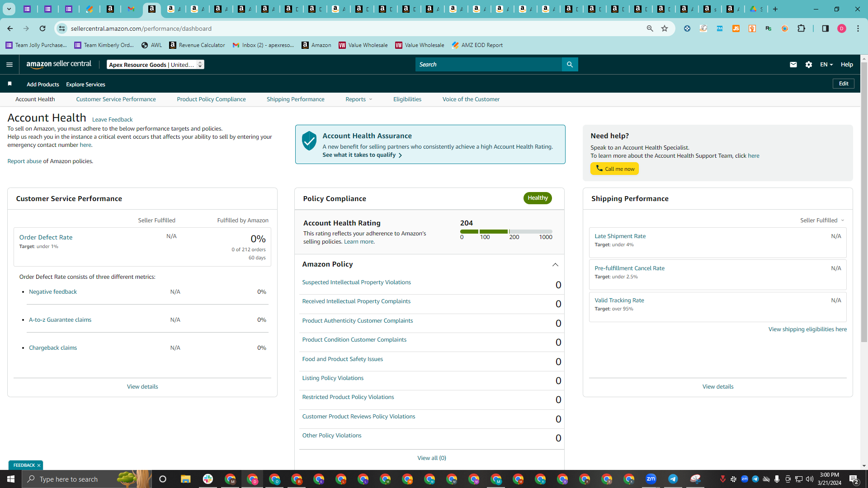Open the Order Defect Rate link
Viewport: 868px width, 488px height.
pos(46,237)
